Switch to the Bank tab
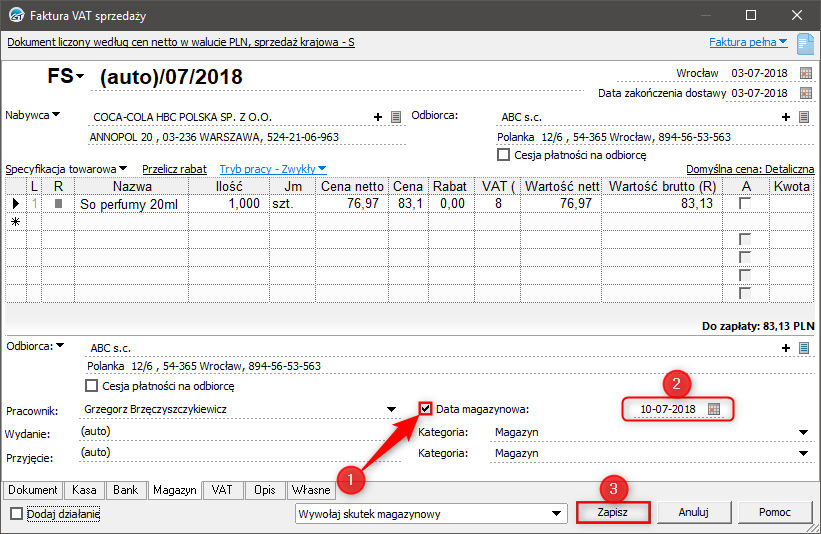 click(126, 490)
